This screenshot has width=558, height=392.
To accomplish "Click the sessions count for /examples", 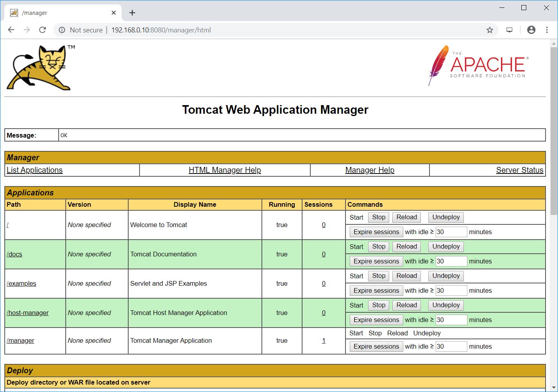I will pyautogui.click(x=324, y=283).
